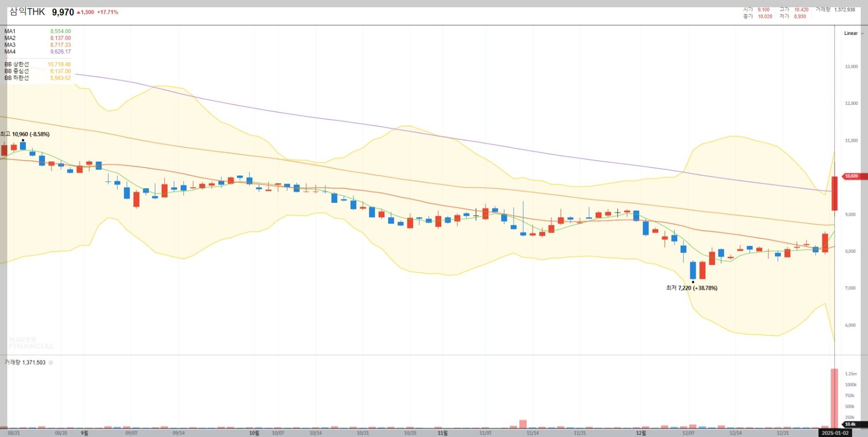This screenshot has width=868, height=437.
Task: Click the tall volume bar for 2025-01-02
Action: pyautogui.click(x=835, y=398)
